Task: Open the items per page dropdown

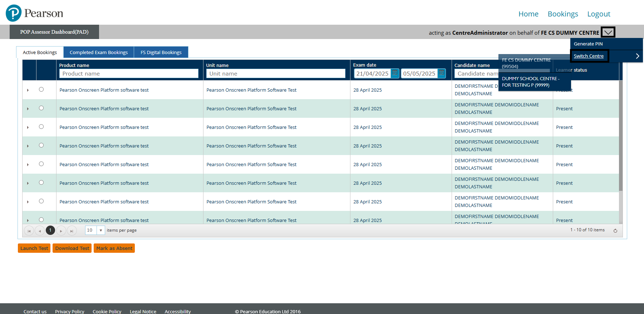Action: [x=101, y=231]
